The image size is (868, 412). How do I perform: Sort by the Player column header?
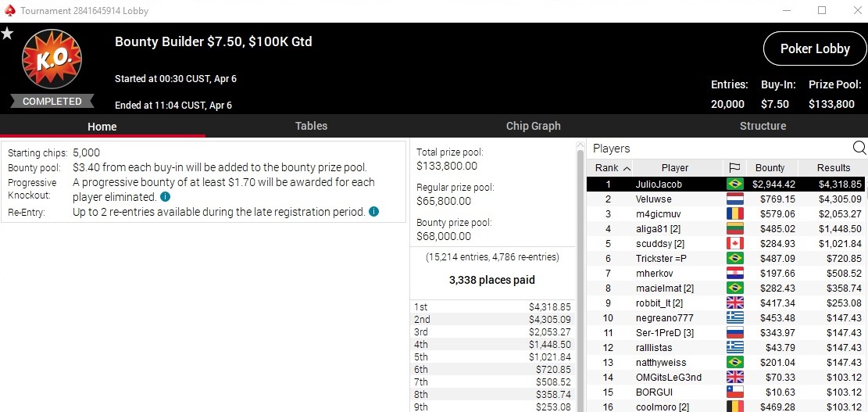674,168
